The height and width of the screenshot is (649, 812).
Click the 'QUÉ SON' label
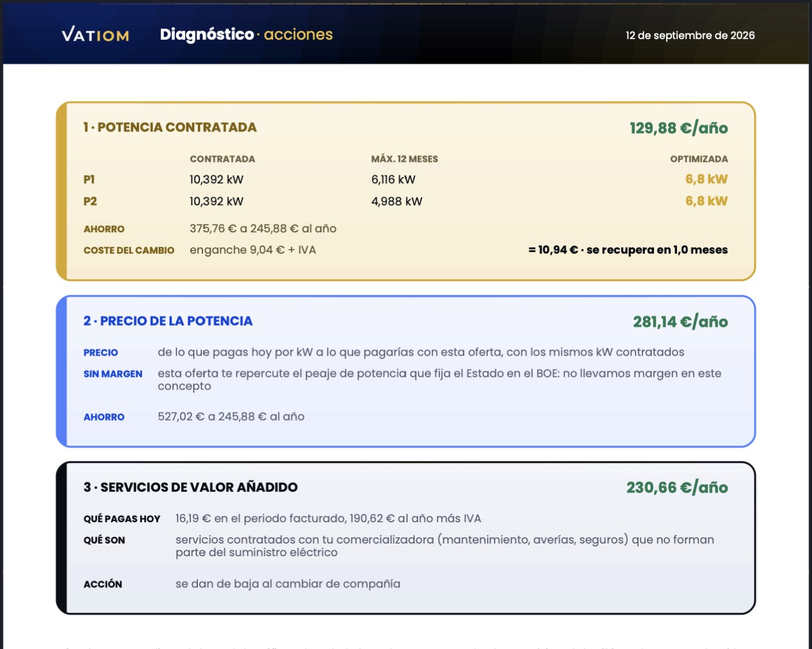[x=104, y=541]
